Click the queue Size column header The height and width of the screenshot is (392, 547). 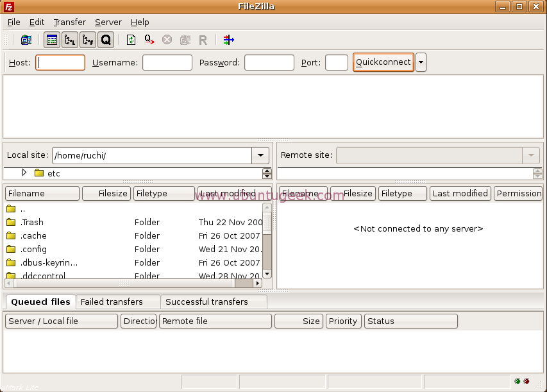[x=299, y=321]
